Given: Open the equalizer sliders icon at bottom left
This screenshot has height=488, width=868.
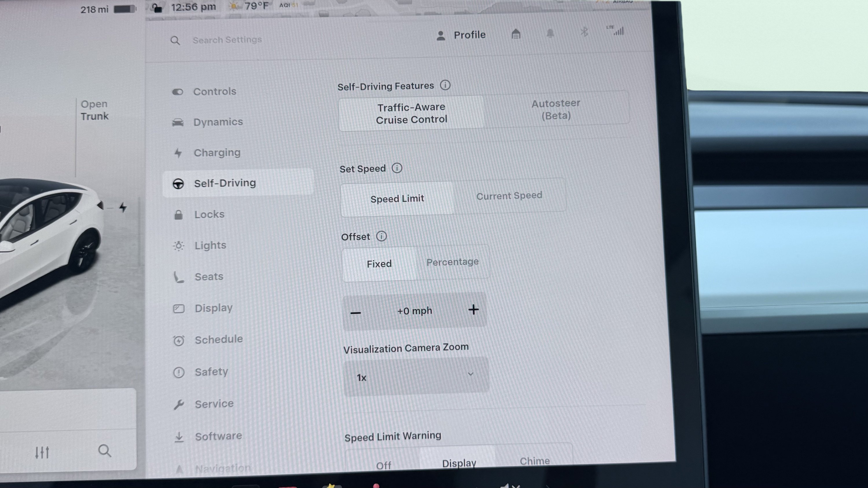Looking at the screenshot, I should coord(42,452).
